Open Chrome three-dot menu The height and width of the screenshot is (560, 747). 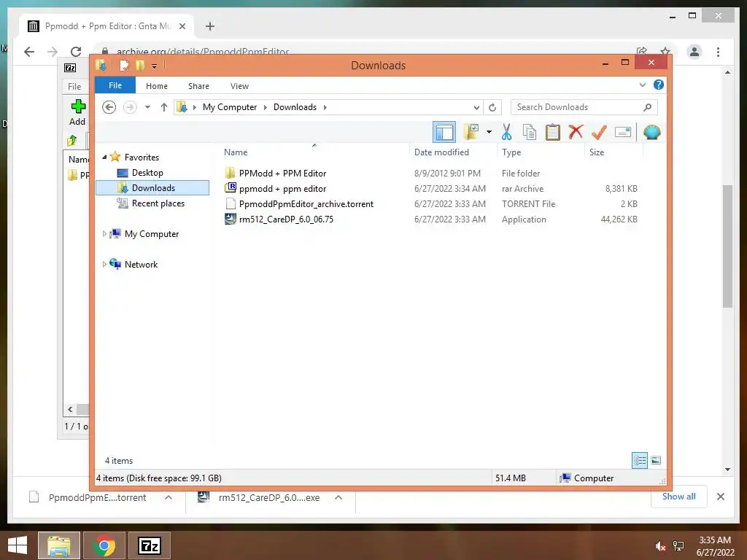point(718,52)
